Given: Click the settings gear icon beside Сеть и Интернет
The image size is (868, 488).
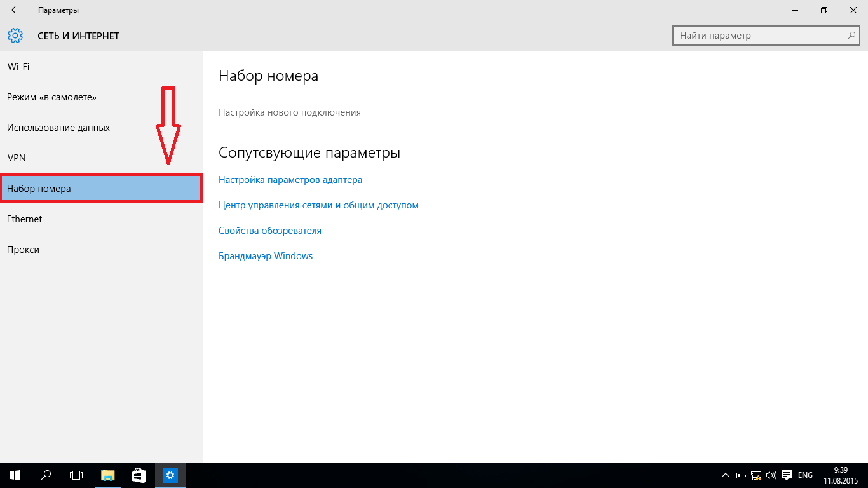Looking at the screenshot, I should (15, 36).
